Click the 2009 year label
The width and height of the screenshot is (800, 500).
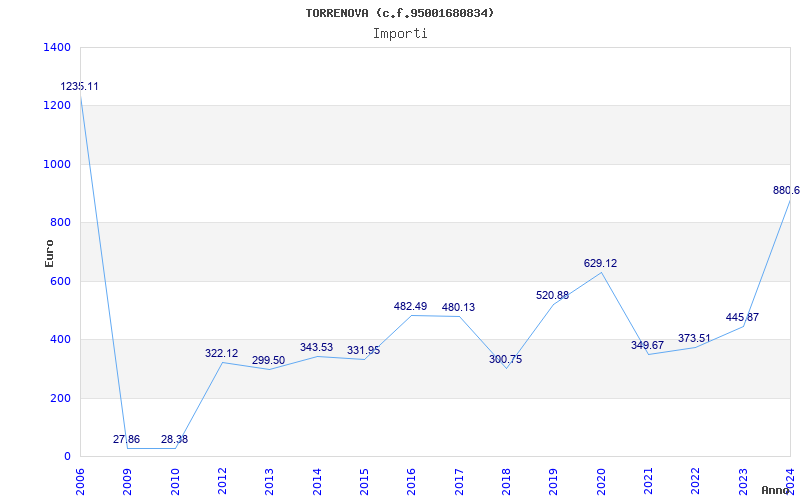click(128, 482)
